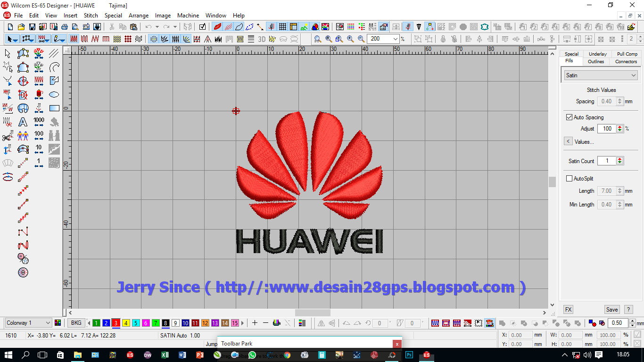Click the Travel by 1000 stitches icon
Image resolution: width=644 pixels, height=362 pixels.
coord(39,122)
